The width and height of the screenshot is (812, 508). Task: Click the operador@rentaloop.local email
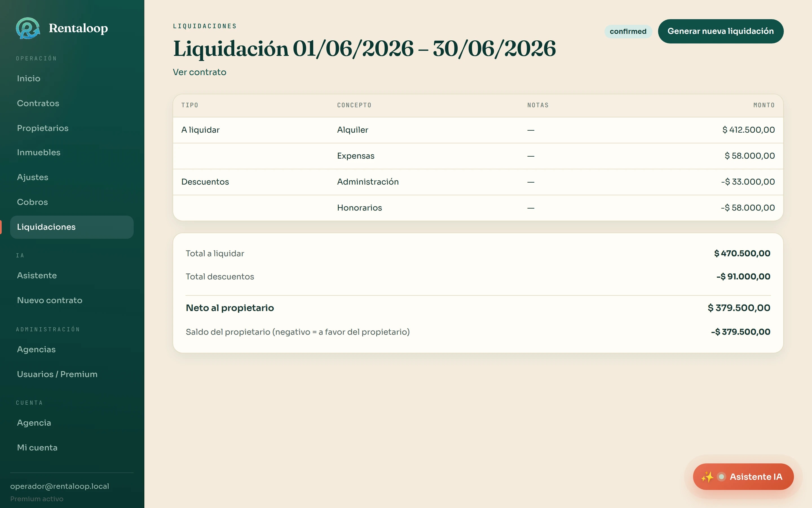tap(60, 486)
